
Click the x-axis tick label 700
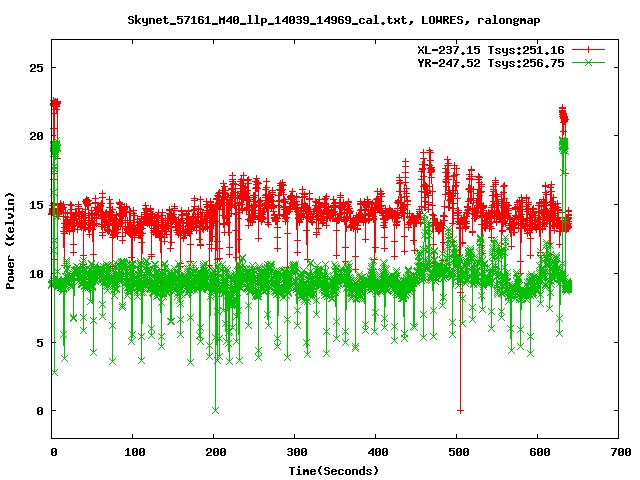620,452
